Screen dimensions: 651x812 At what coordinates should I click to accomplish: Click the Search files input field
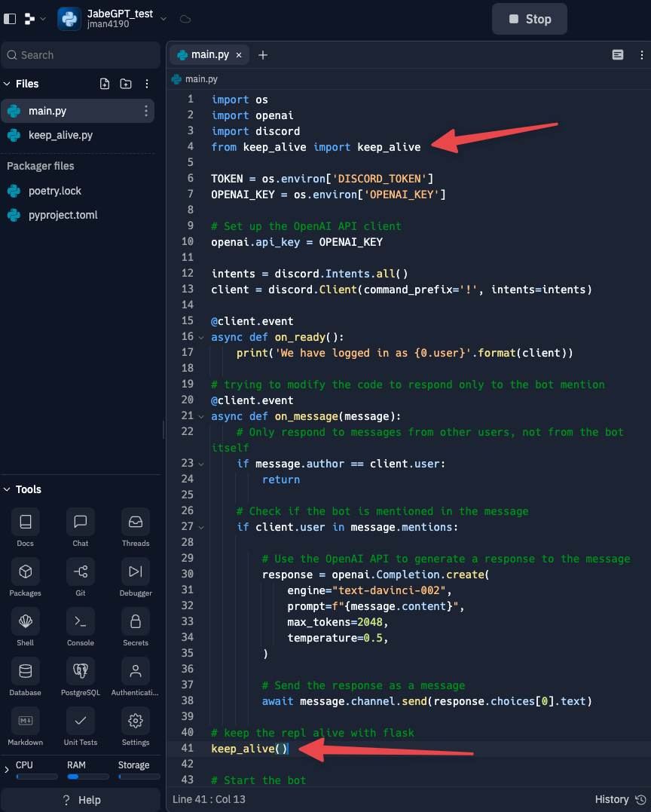click(81, 55)
